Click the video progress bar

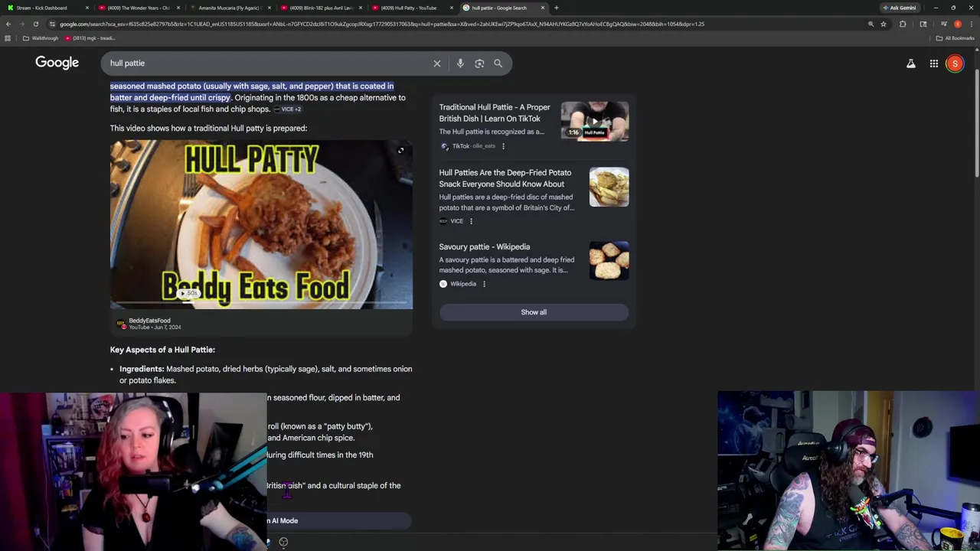coord(261,304)
